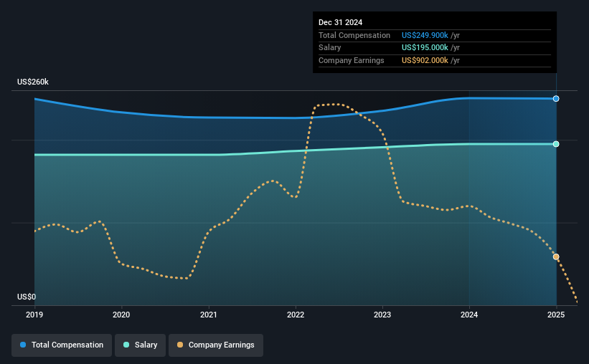Toggle the Total Compensation legend button

pyautogui.click(x=62, y=345)
